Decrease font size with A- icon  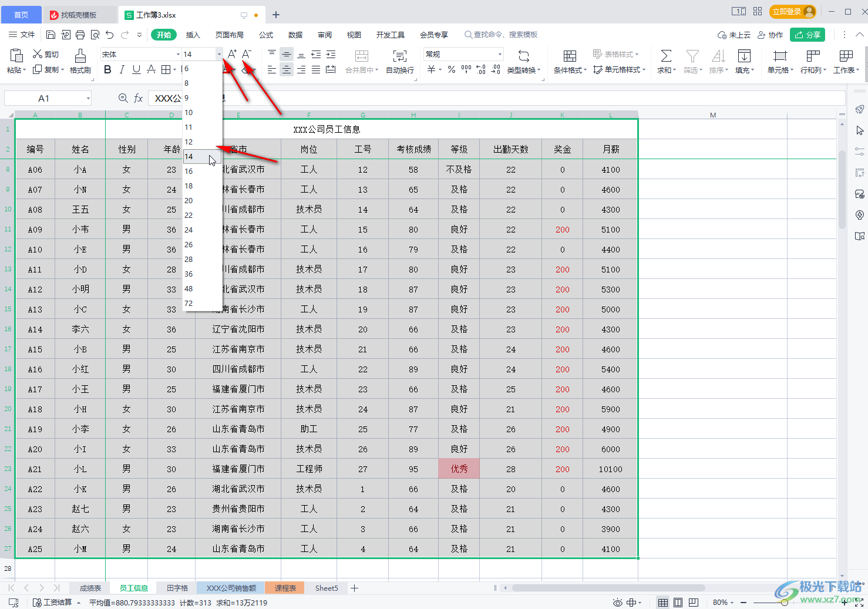pos(247,54)
